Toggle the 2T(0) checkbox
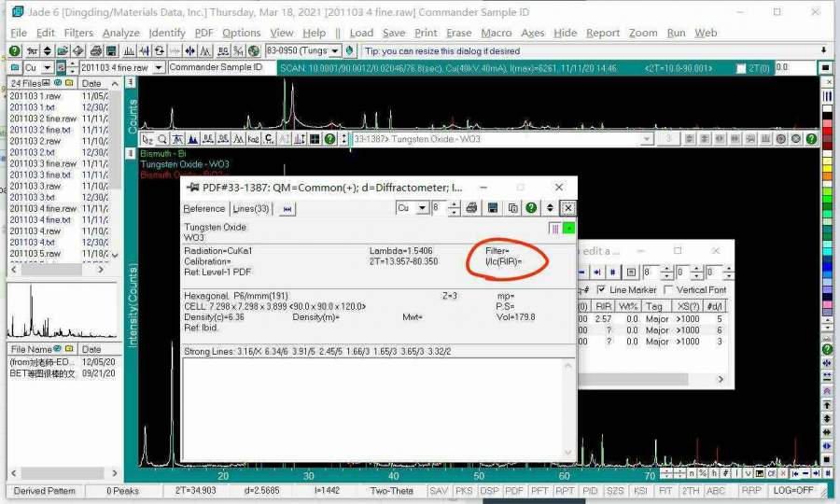Screen dimensions: 840x504 pyautogui.click(x=741, y=68)
